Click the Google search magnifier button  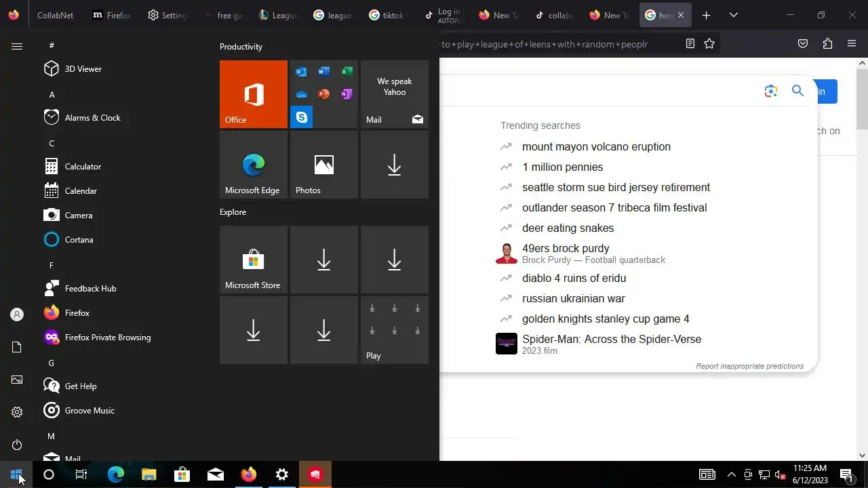797,91
